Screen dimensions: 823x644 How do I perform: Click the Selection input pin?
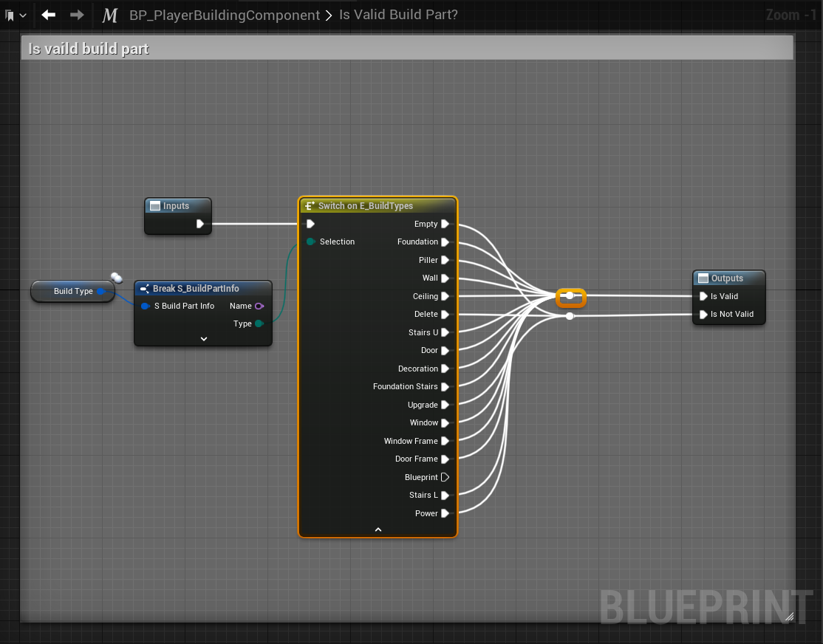click(311, 242)
